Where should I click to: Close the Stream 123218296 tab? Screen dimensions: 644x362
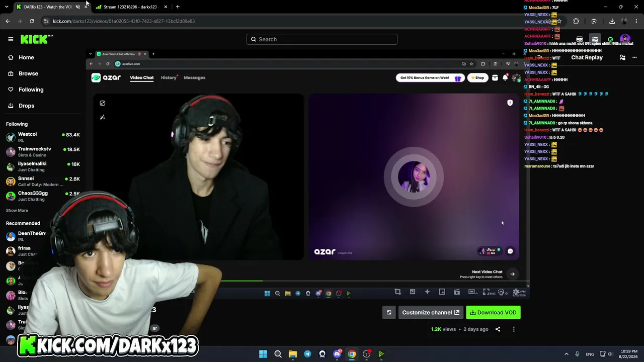(166, 7)
